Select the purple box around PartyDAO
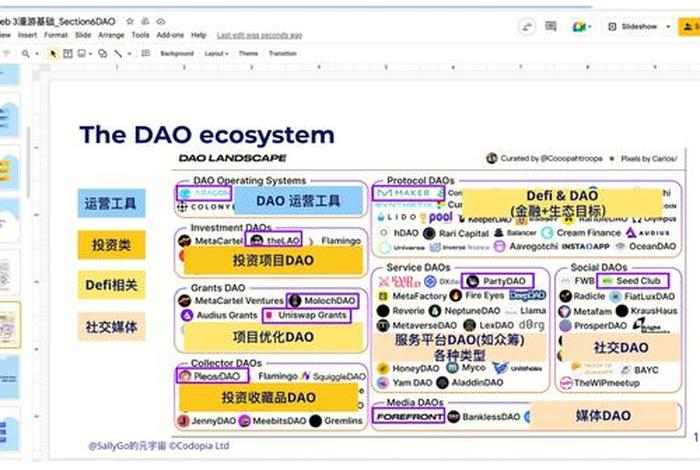Viewport: 700px width, 470px height. click(497, 281)
